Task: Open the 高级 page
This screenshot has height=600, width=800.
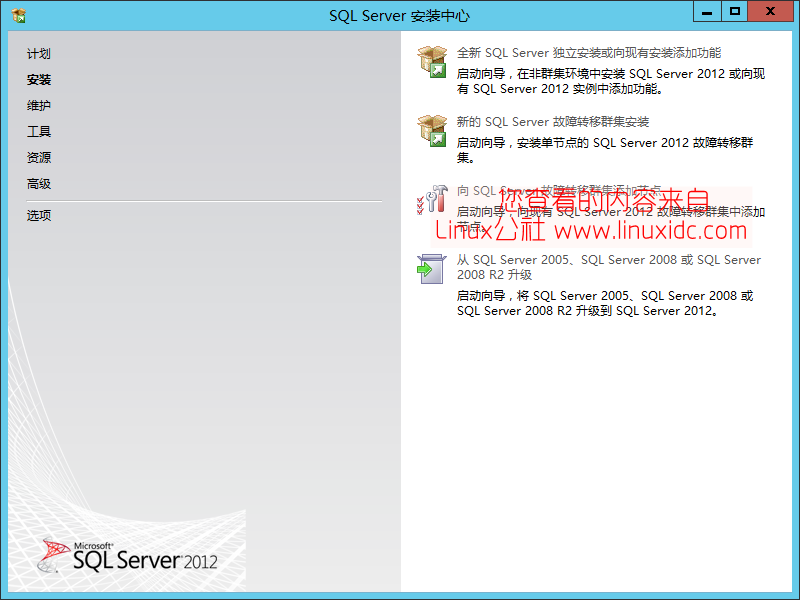Action: [39, 184]
